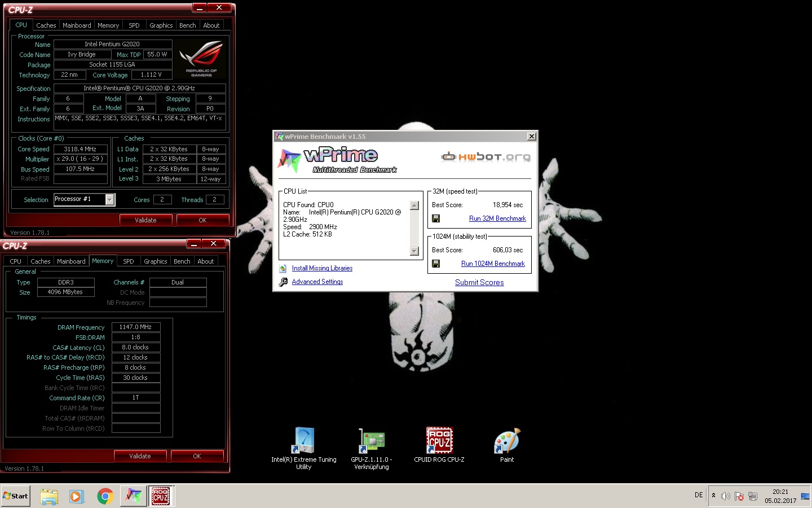The image size is (812, 508).
Task: Show hidden tray icons arrow
Action: pos(713,496)
